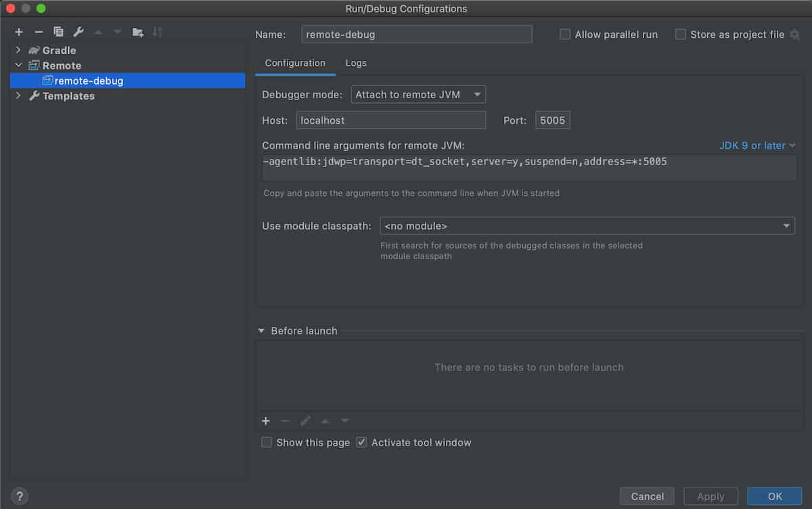Edit configuration templates via wrench icon
This screenshot has width=812, height=509.
[78, 32]
